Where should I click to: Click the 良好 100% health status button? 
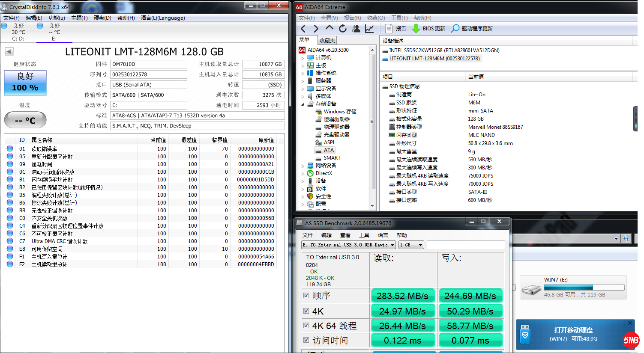click(x=25, y=83)
